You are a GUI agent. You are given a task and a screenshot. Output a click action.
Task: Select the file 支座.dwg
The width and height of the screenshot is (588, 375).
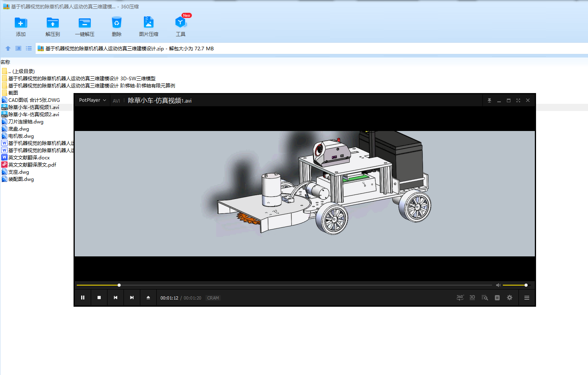(16, 172)
